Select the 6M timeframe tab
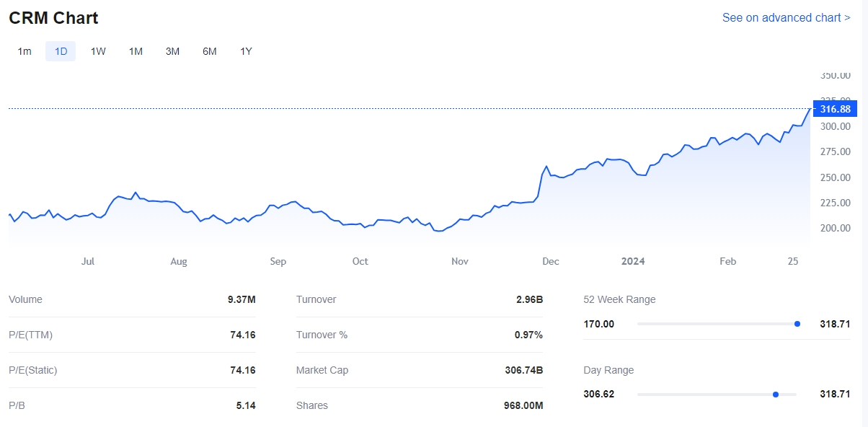Screen dimensions: 868x427 pyautogui.click(x=209, y=51)
